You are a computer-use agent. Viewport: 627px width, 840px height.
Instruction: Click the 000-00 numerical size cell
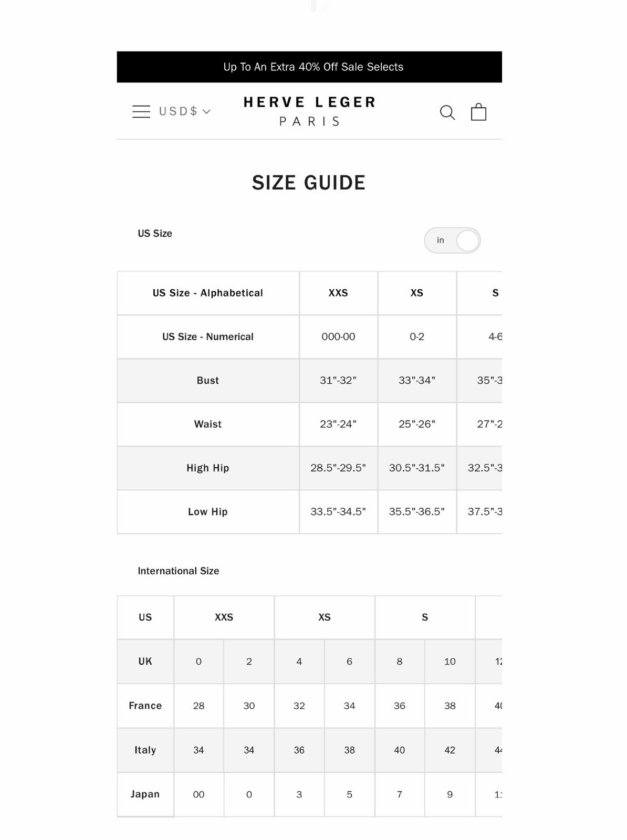tap(338, 337)
